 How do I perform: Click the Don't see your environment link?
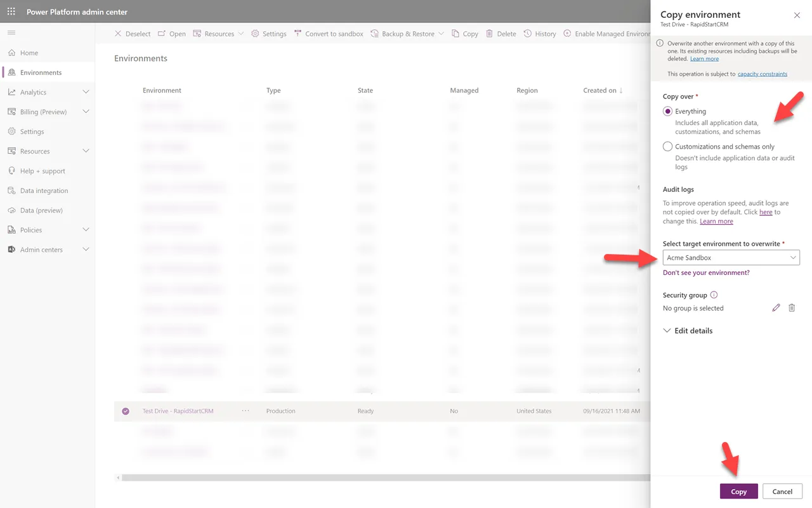(706, 272)
